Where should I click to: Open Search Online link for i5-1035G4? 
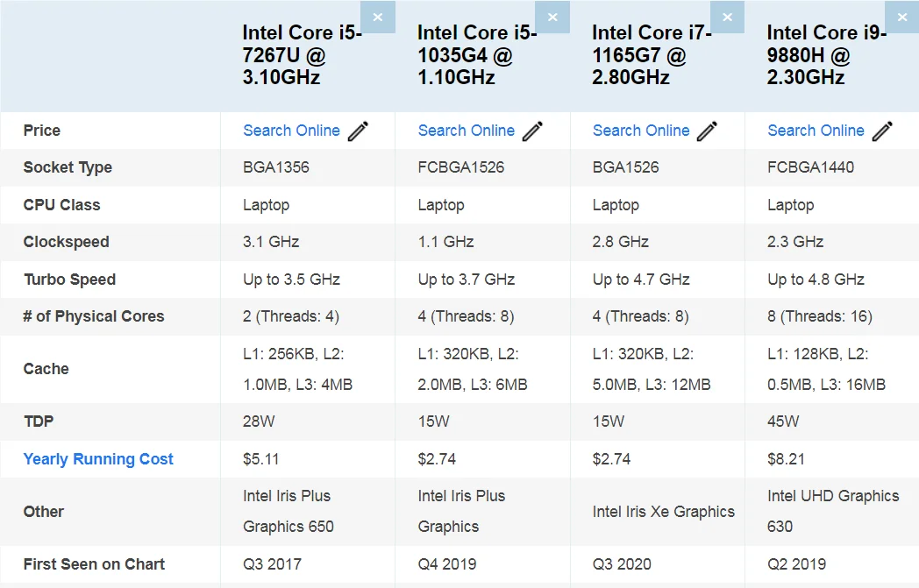pos(466,131)
